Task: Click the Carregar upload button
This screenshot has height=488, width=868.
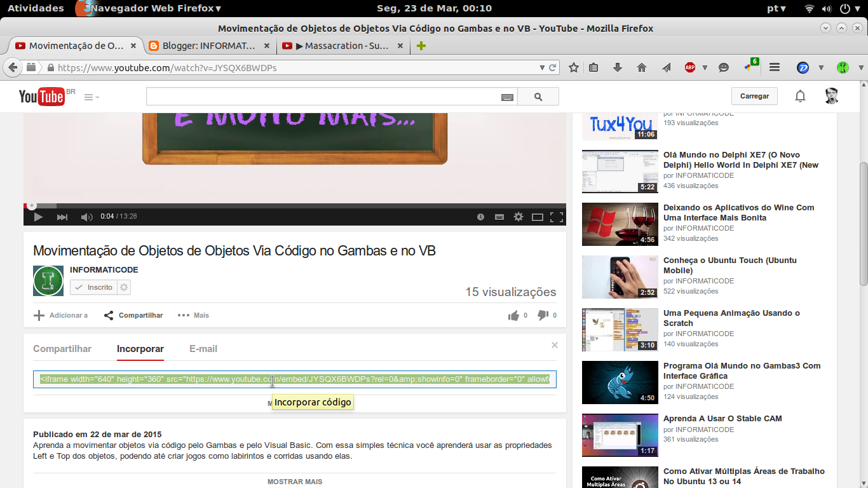Action: [754, 96]
